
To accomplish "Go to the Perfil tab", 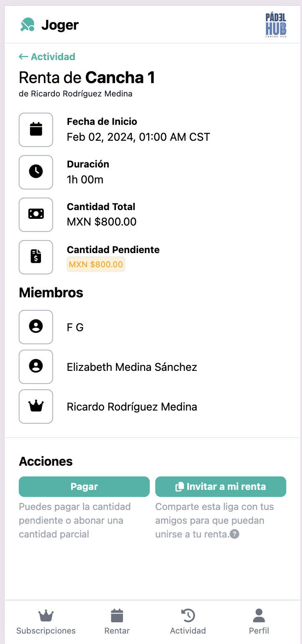I will tap(259, 621).
